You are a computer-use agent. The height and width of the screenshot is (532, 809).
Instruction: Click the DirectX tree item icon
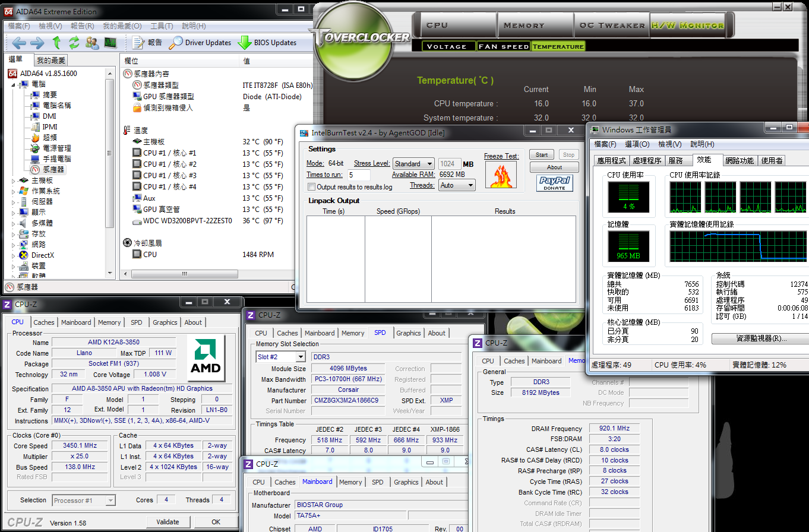(x=23, y=255)
